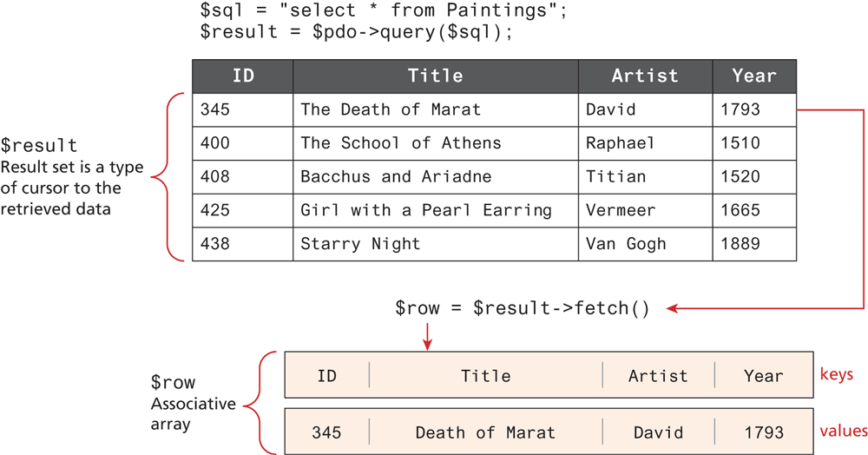The height and width of the screenshot is (455, 868).
Task: Click the ID column header in the Paintings table
Action: click(243, 76)
